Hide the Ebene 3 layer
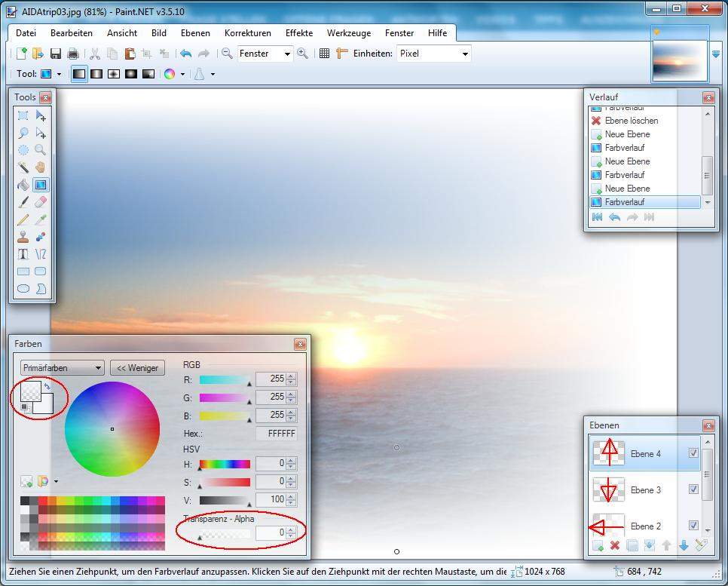 [x=693, y=489]
